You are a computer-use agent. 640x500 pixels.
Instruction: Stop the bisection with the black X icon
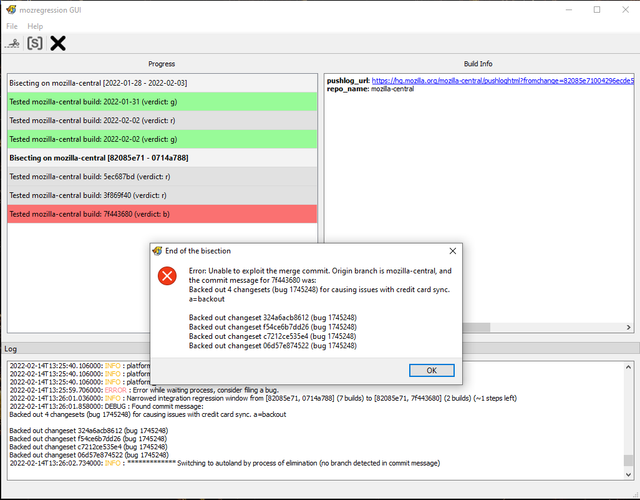[x=58, y=43]
